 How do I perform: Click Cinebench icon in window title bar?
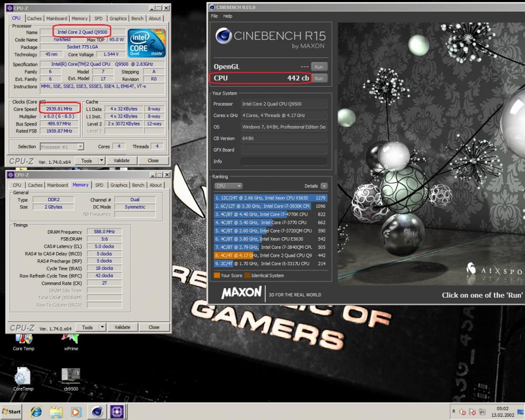pyautogui.click(x=212, y=7)
